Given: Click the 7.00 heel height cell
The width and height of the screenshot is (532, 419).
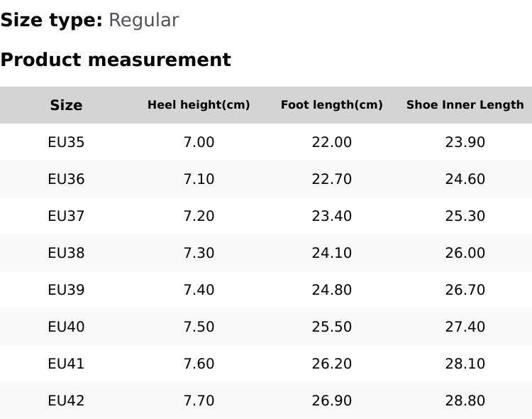Looking at the screenshot, I should (x=199, y=142).
